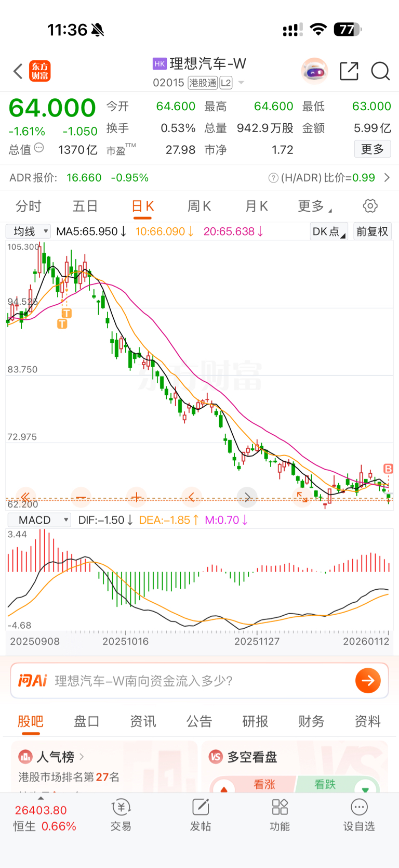Toggle 前复权 price adjustment

click(373, 231)
